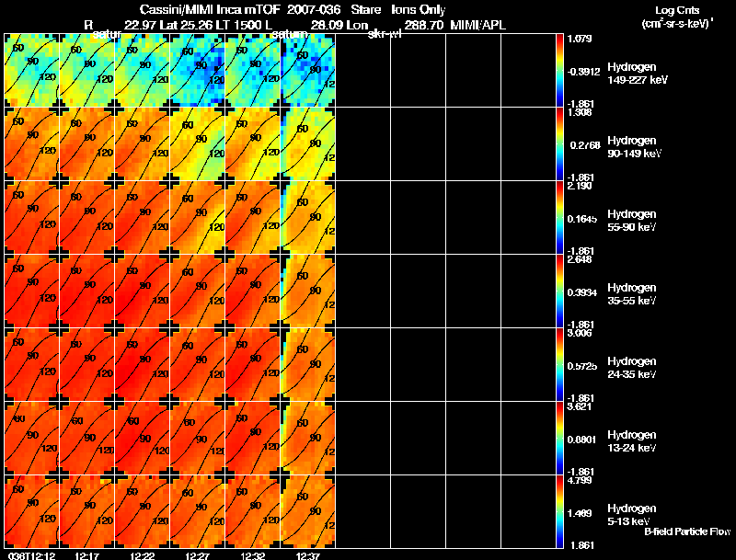The width and height of the screenshot is (736, 560).
Task: Click the 1.469 color scale midpoint
Action: point(581,514)
